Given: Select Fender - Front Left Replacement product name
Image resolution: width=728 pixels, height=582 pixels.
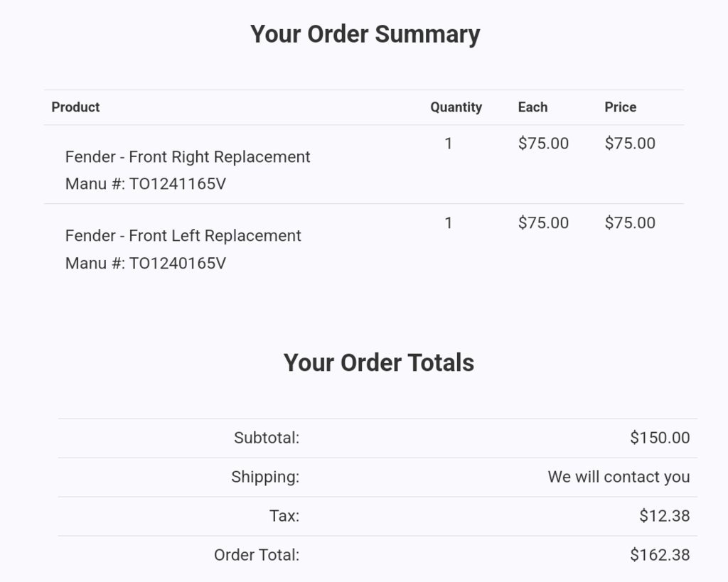Looking at the screenshot, I should tap(183, 236).
